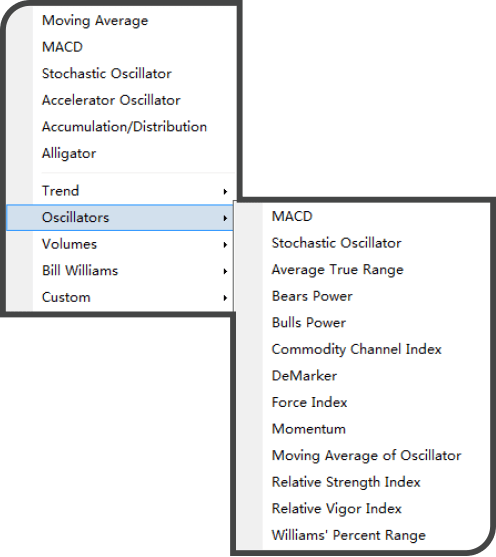Choose the DeMarker oscillator
Screen dimensions: 496x557
tap(304, 376)
